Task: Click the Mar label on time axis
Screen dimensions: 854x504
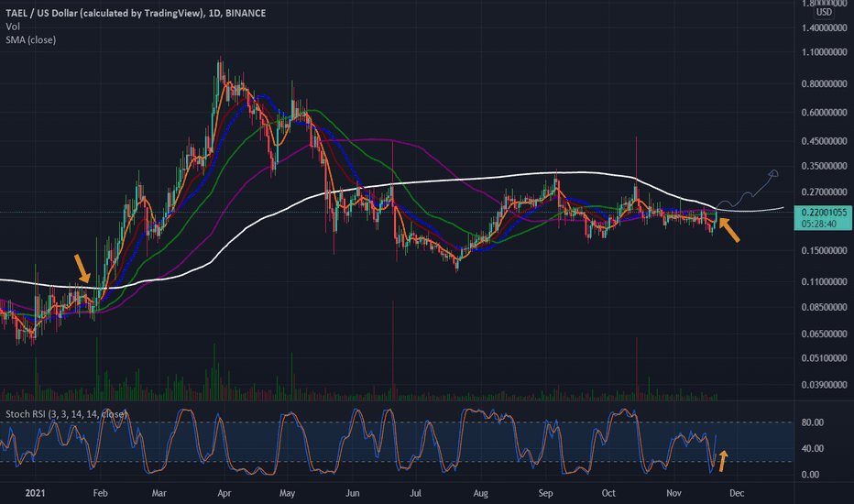Action: click(159, 493)
